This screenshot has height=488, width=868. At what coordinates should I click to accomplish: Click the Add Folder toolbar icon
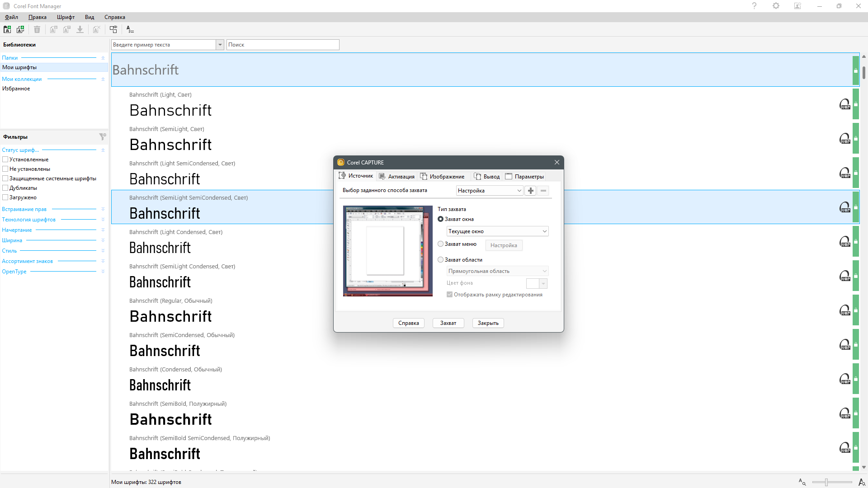click(7, 29)
